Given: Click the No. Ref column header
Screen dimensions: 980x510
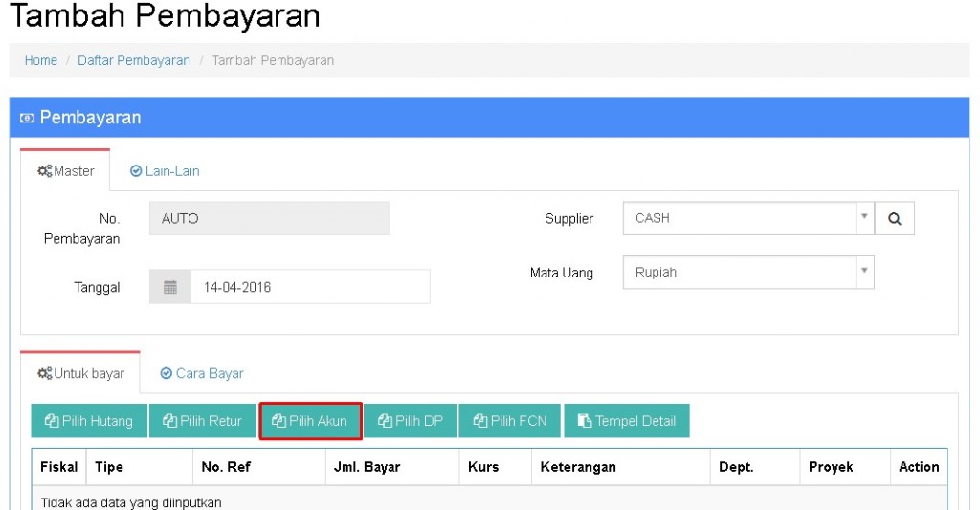Looking at the screenshot, I should (258, 467).
